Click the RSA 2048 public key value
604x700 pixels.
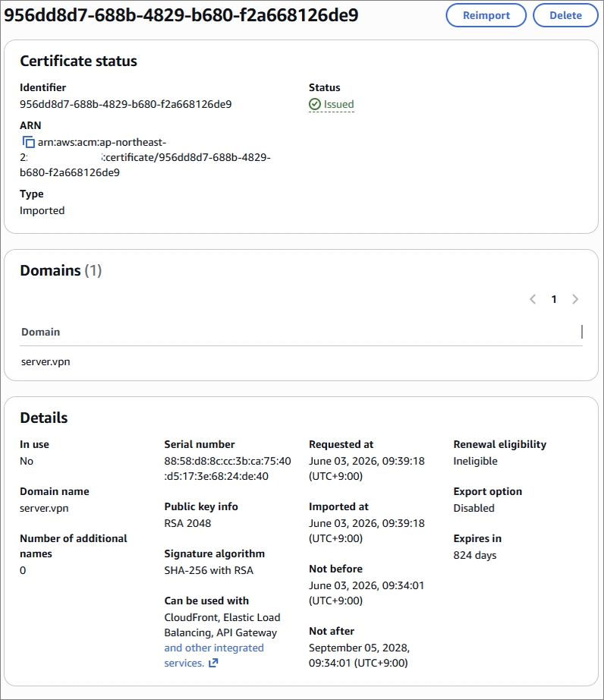click(187, 523)
